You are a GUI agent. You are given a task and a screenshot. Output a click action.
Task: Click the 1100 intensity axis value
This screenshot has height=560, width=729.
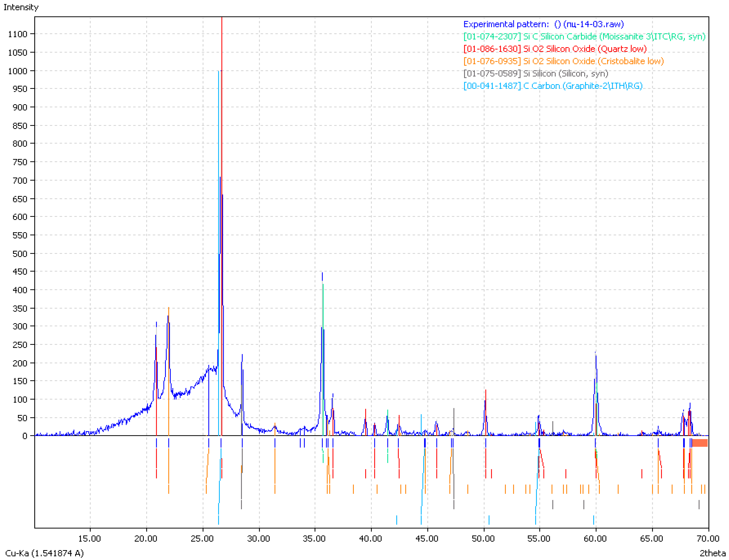click(x=18, y=34)
